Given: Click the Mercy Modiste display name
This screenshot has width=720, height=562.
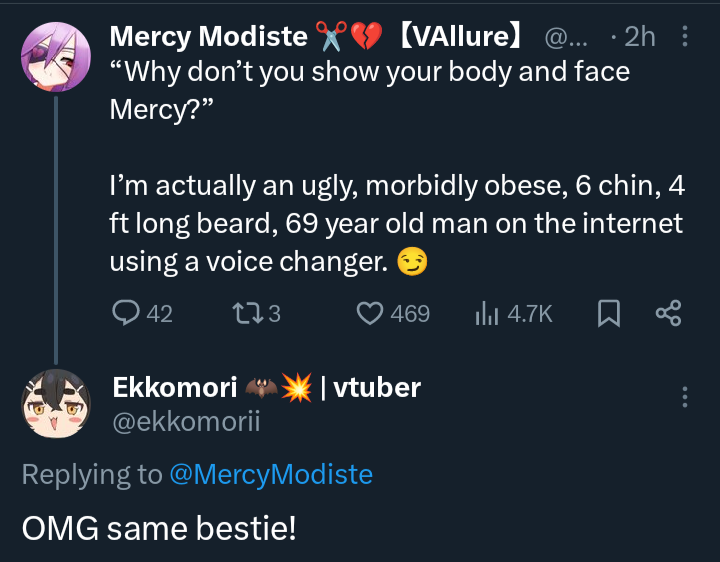Looking at the screenshot, I should coord(208,37).
